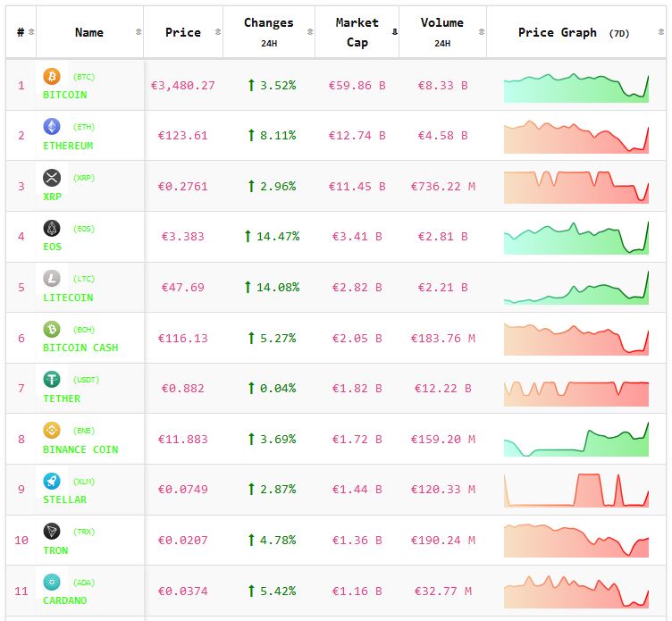
Task: Click the Stellar rocket logo icon
Action: point(52,482)
